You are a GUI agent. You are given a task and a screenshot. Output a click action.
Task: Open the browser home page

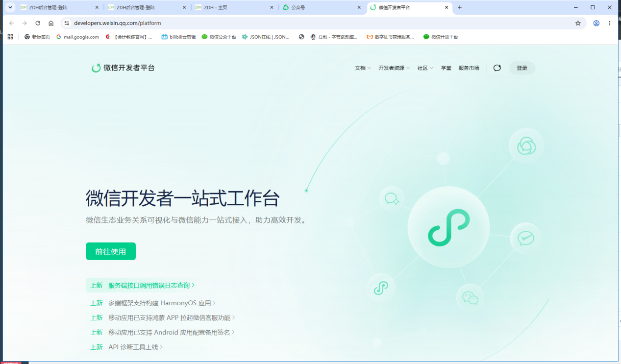click(51, 23)
